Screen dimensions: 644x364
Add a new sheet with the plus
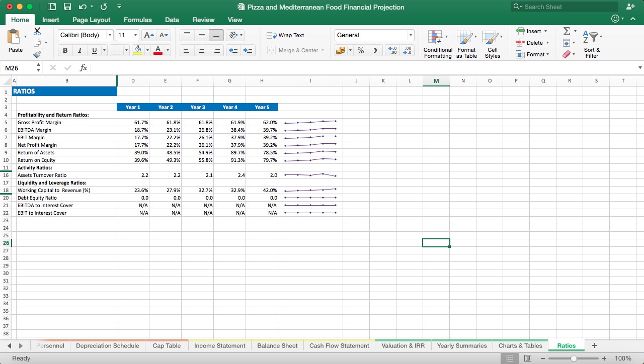[595, 345]
